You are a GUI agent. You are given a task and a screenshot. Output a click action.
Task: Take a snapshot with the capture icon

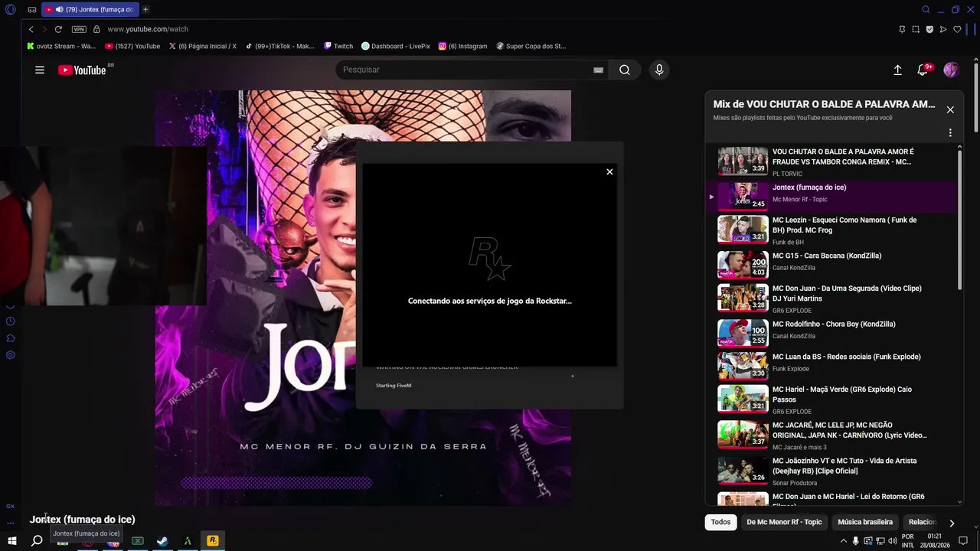coord(916,29)
